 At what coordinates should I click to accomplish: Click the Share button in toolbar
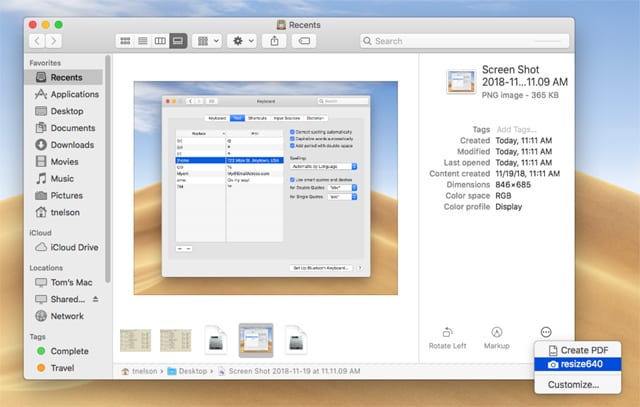(275, 41)
